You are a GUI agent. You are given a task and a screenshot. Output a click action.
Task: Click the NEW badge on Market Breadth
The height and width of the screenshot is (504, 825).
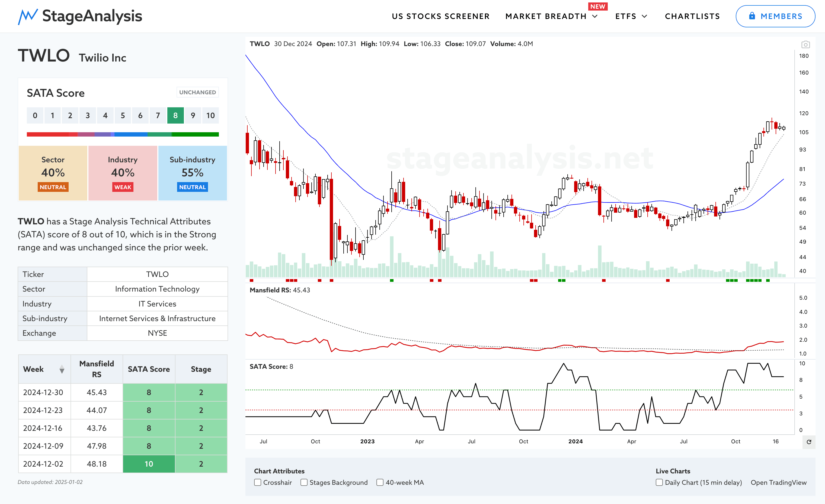[x=598, y=7]
